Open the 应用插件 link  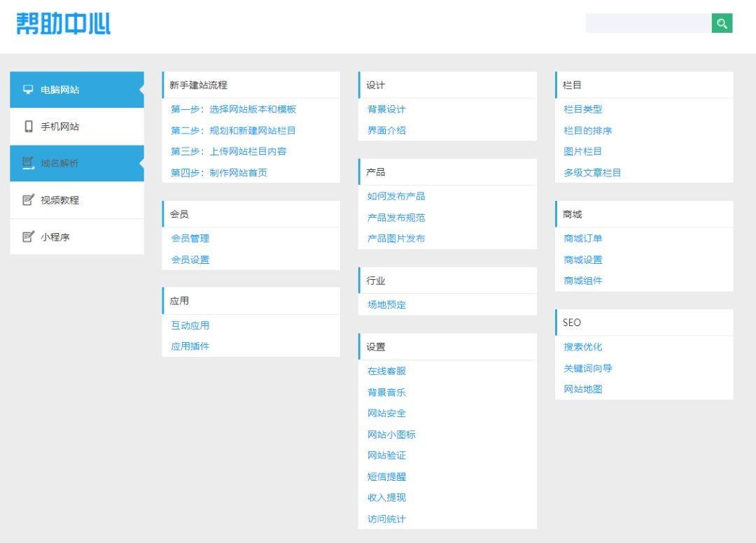pyautogui.click(x=190, y=346)
